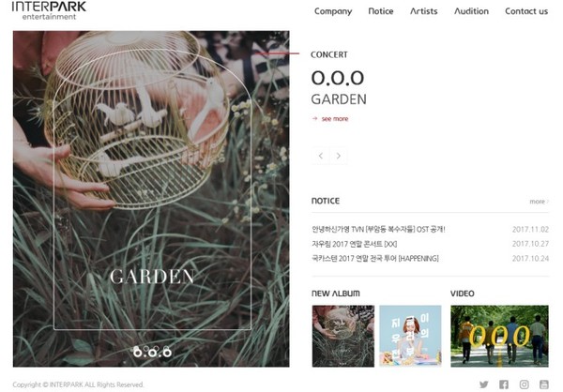
Task: Click the Interpark Entertainment logo
Action: (49, 10)
